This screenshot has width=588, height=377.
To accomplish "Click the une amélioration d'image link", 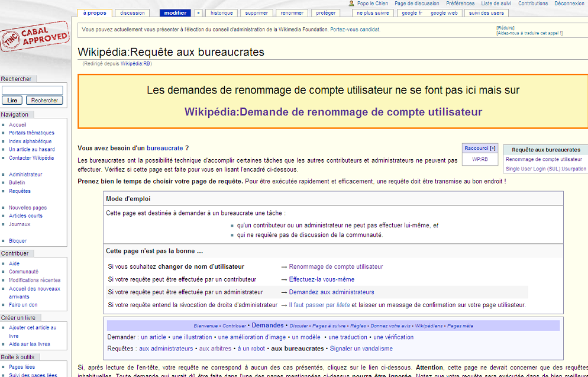I will (x=251, y=337).
